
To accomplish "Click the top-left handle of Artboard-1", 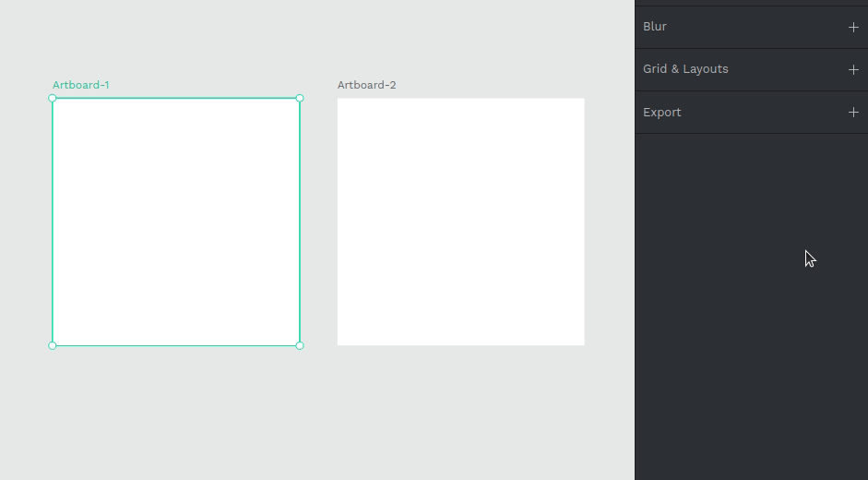I will click(53, 98).
